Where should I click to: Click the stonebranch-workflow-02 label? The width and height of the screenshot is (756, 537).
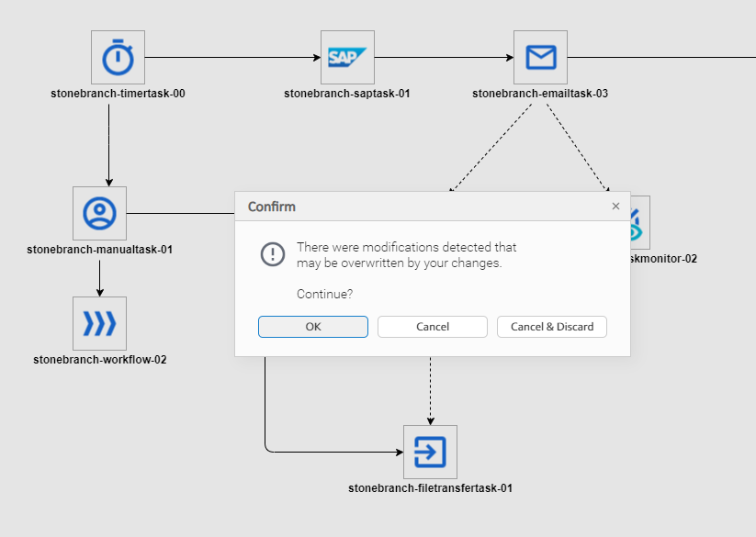[x=100, y=360]
